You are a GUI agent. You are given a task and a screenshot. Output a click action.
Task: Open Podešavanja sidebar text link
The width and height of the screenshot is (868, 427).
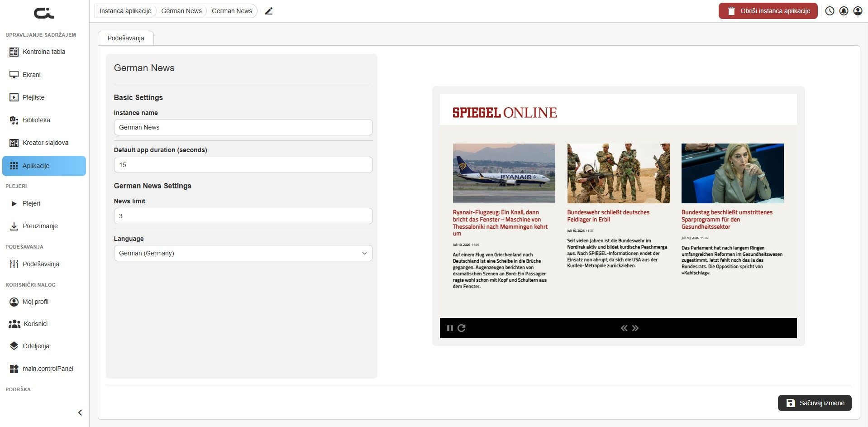pos(41,264)
